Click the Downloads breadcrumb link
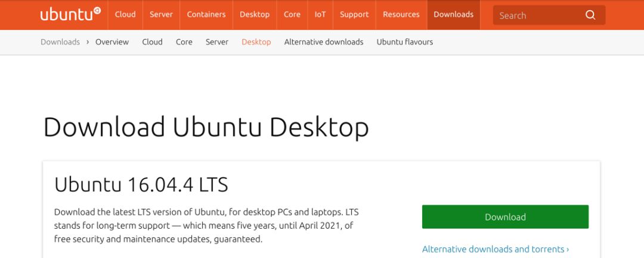The image size is (644, 258). click(60, 42)
